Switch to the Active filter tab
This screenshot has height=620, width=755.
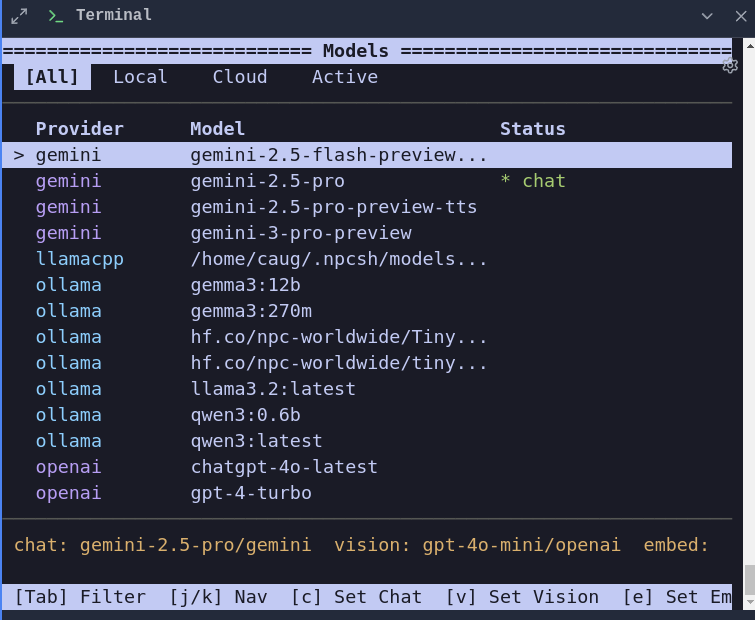pyautogui.click(x=345, y=77)
